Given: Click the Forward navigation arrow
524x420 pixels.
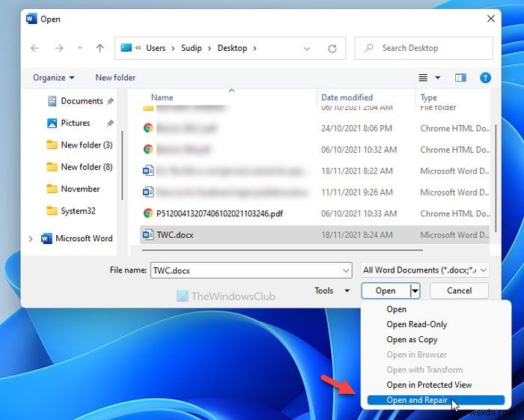Looking at the screenshot, I should [x=59, y=48].
